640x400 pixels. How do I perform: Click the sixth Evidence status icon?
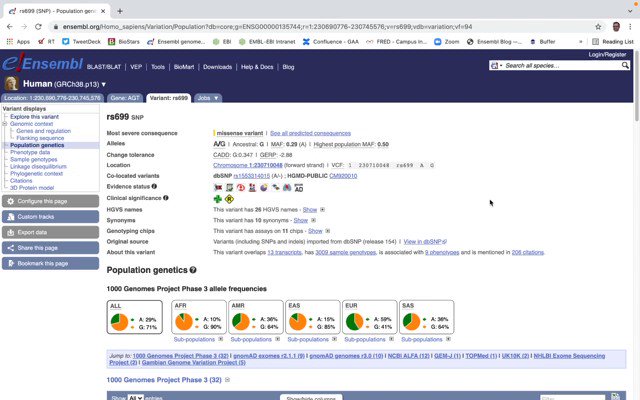pos(276,188)
